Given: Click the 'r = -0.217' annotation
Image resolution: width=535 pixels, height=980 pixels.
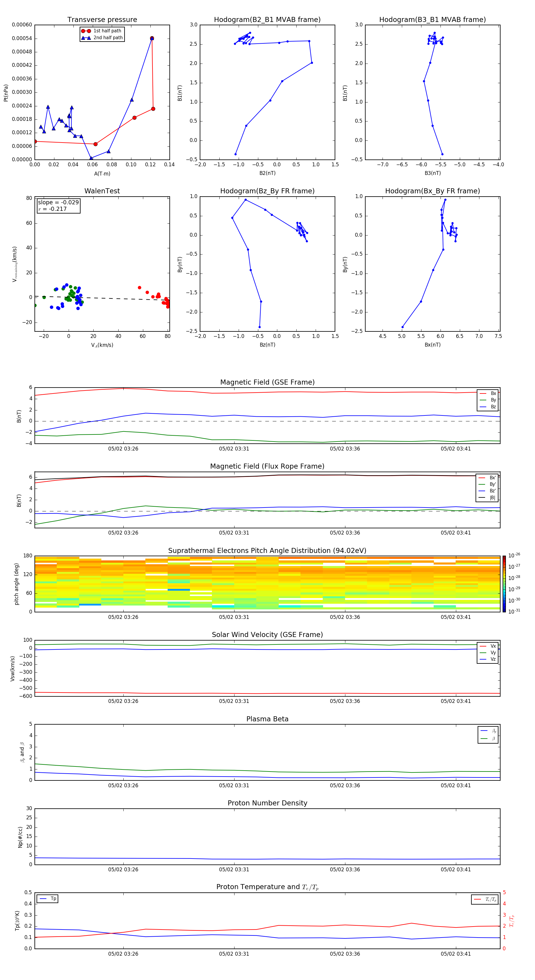Looking at the screenshot, I should click(x=53, y=209).
